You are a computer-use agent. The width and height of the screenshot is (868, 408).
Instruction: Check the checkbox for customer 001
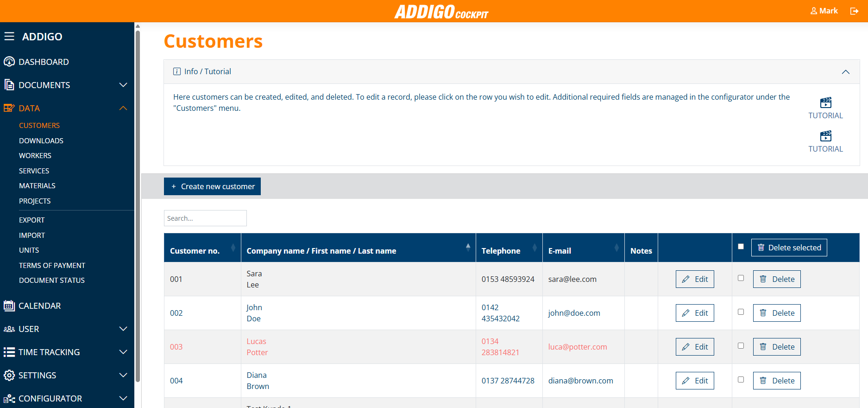tap(741, 278)
